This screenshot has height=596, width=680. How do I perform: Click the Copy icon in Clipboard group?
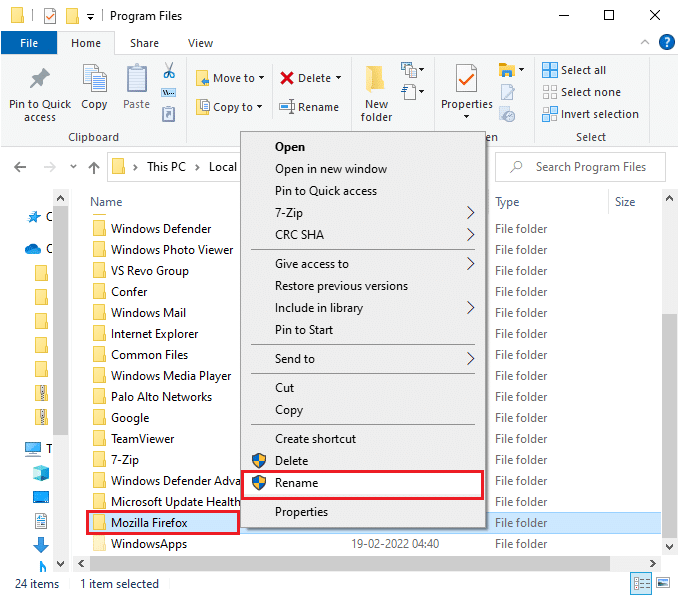click(94, 79)
